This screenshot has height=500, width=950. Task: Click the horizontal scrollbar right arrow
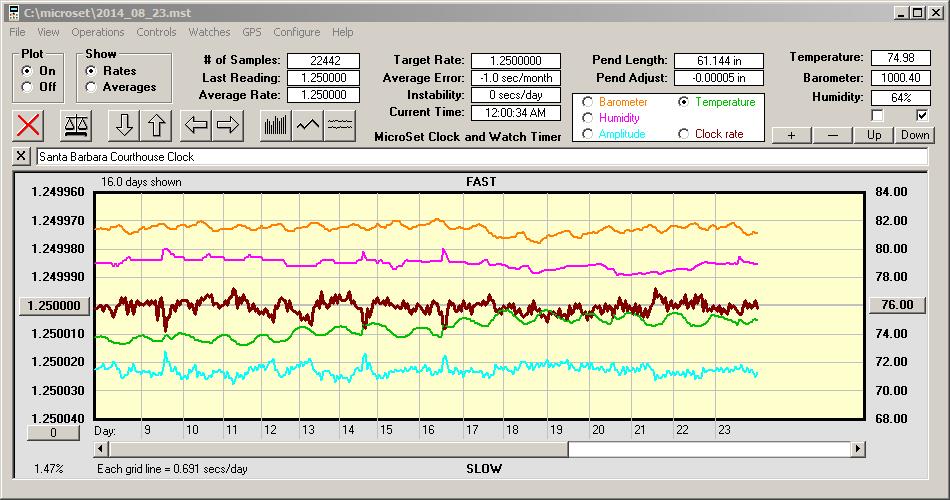(857, 449)
